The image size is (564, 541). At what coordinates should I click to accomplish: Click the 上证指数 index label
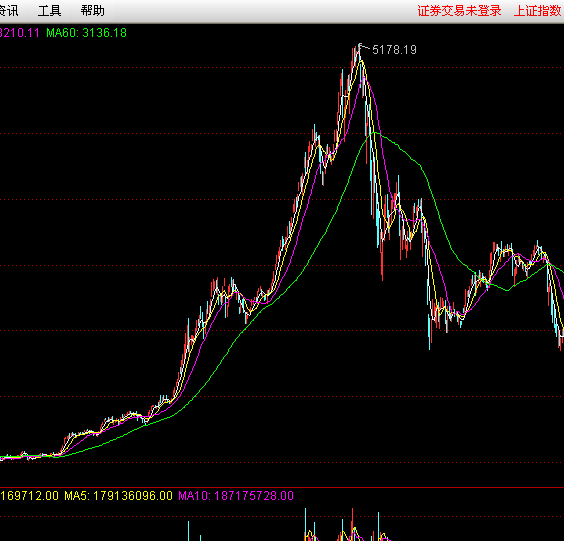(538, 11)
